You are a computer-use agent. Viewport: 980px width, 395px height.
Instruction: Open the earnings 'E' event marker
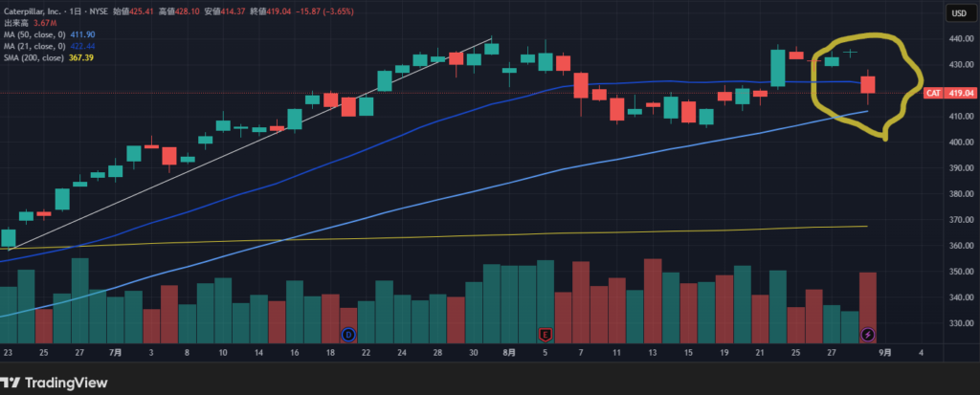[x=546, y=335]
